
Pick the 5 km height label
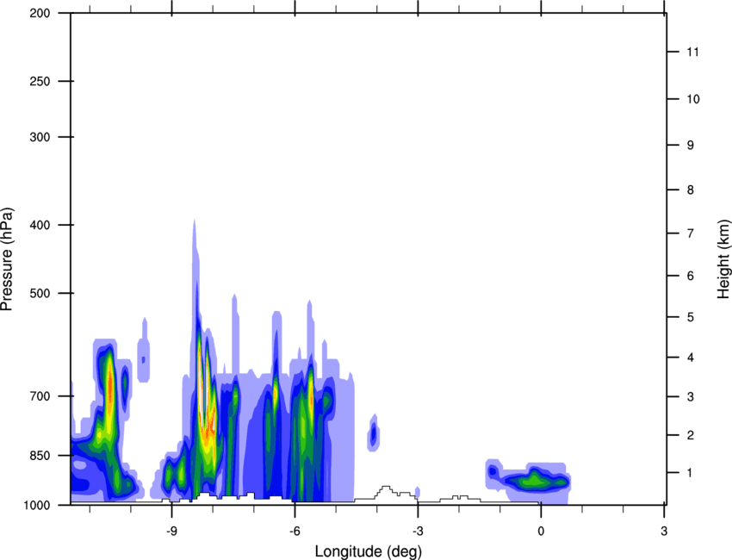tap(690, 317)
